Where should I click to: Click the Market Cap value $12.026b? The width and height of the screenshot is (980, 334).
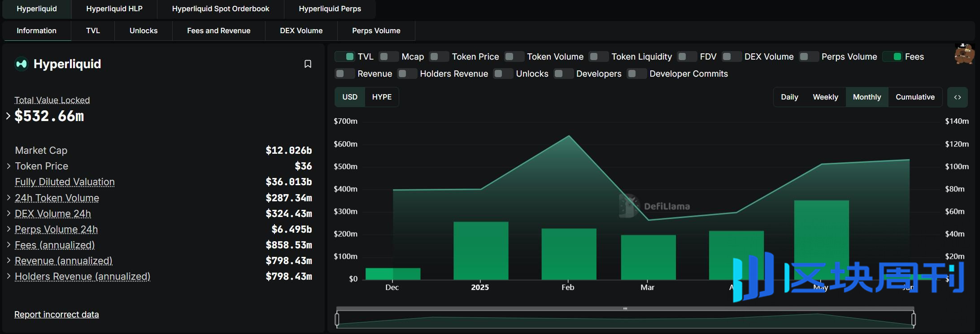pos(288,150)
